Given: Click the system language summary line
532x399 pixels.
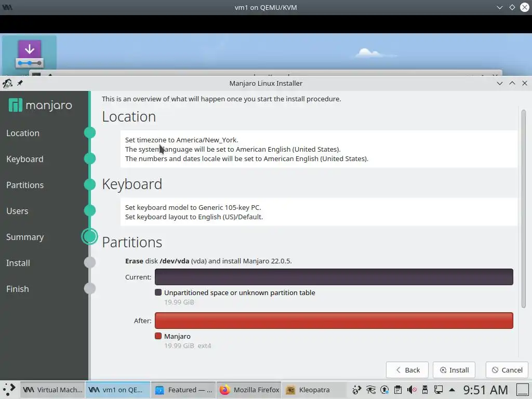Looking at the screenshot, I should pyautogui.click(x=233, y=149).
